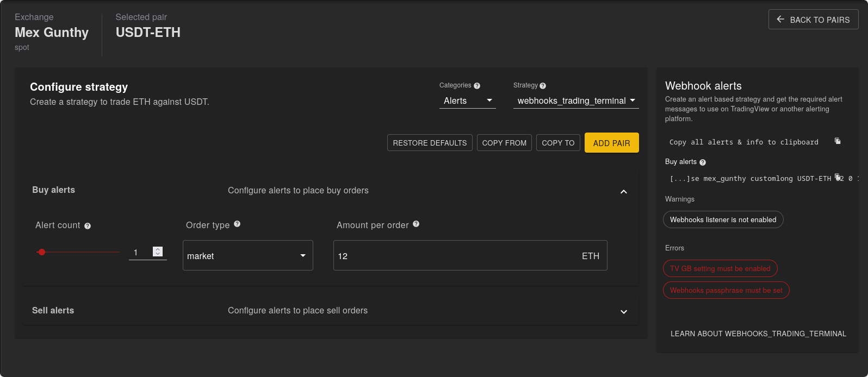This screenshot has width=868, height=377.
Task: Click the Strategy help icon
Action: [543, 86]
